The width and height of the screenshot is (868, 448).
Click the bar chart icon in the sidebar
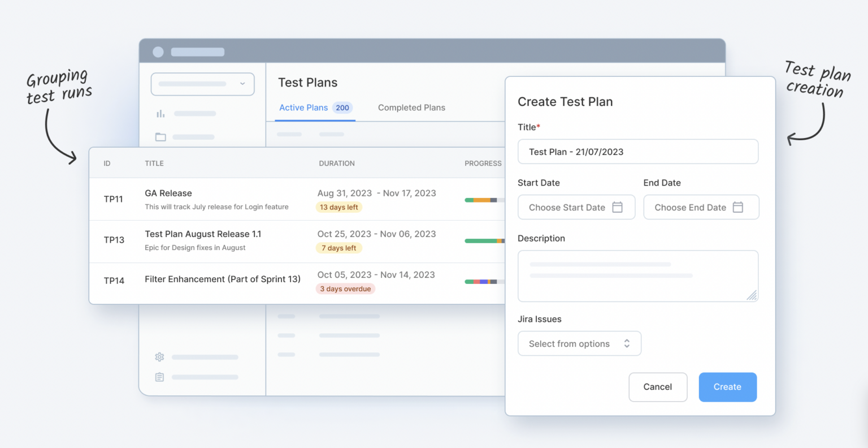[x=160, y=113]
